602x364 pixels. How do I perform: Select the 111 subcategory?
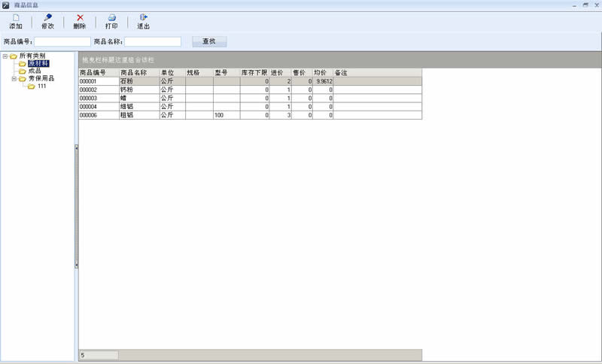(x=41, y=86)
